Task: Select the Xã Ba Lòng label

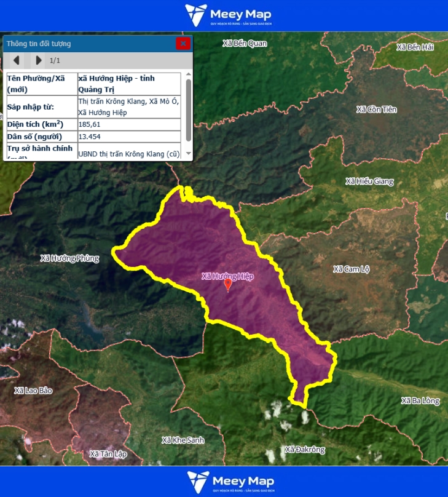Action: (x=420, y=401)
